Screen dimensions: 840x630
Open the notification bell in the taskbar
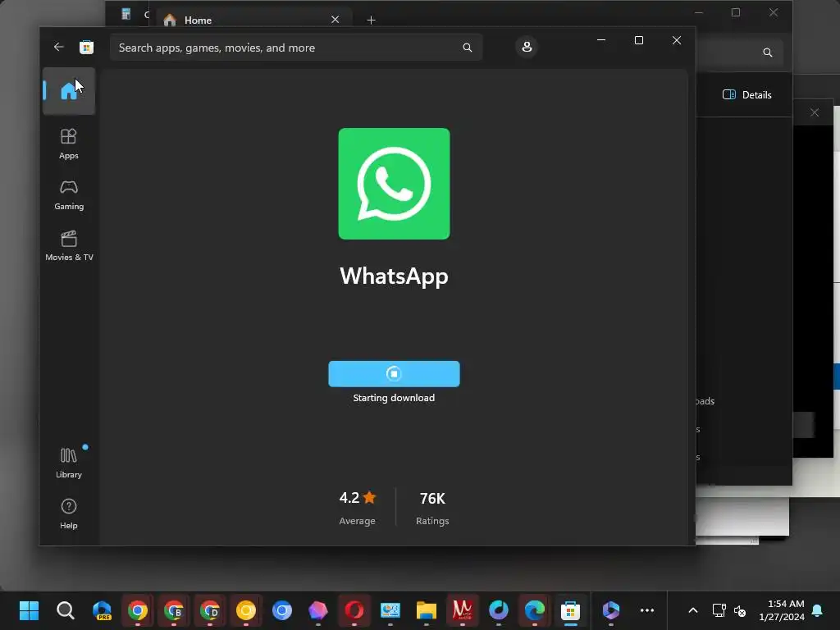pyautogui.click(x=818, y=610)
